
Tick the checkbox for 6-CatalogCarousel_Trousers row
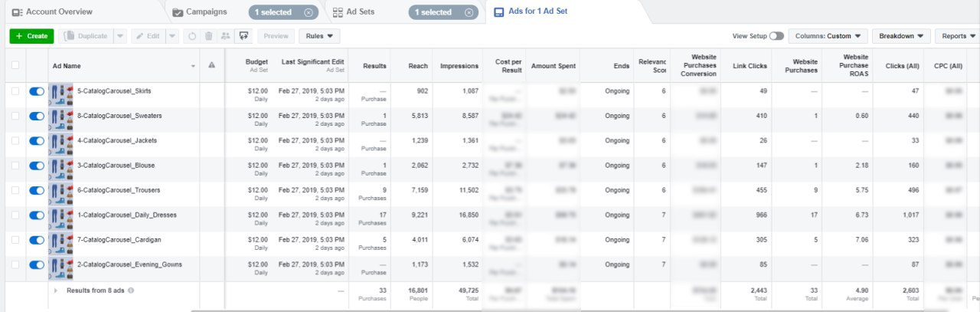pos(15,190)
